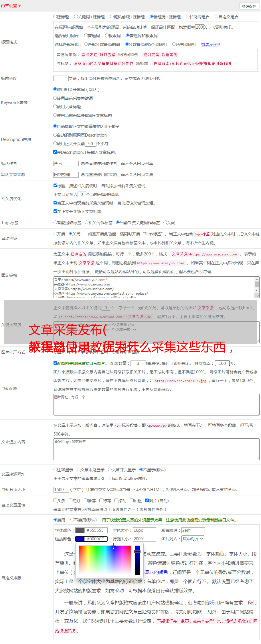Toggle 标题、描述相关度低时 auto-add keyword checkbox
This screenshot has height=644, width=261.
coord(56,186)
